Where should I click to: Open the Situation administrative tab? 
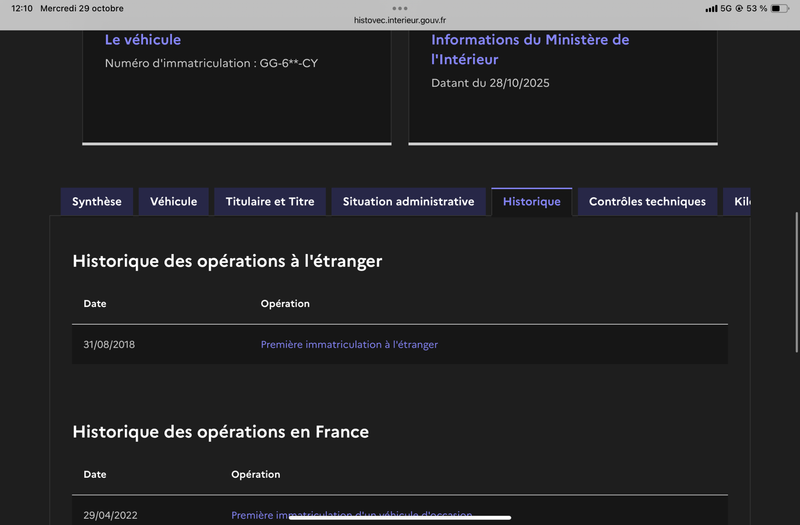tap(408, 202)
